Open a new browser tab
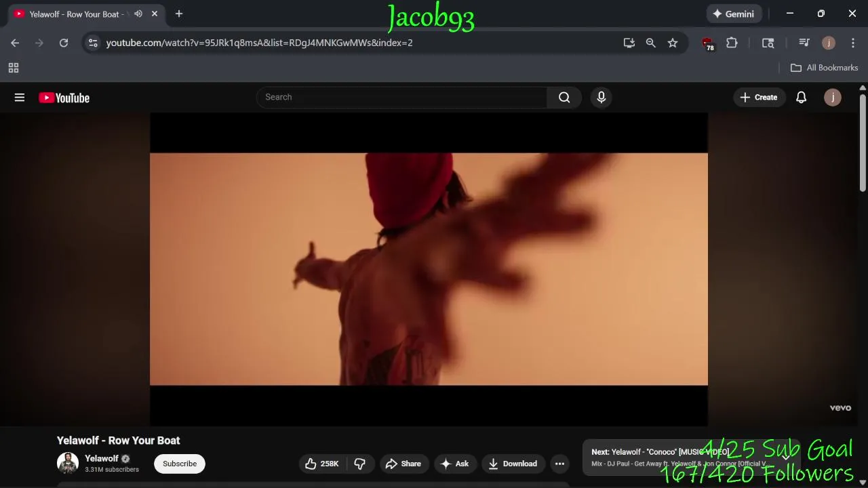Image resolution: width=868 pixels, height=488 pixels. [179, 14]
